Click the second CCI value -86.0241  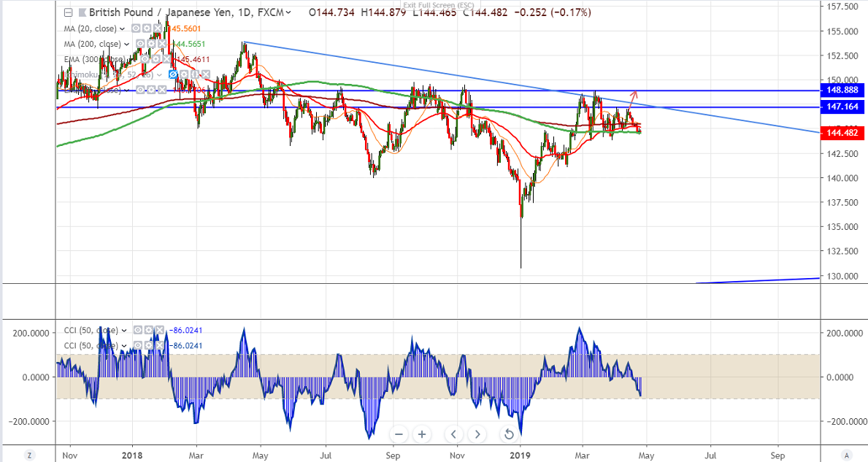pos(185,346)
